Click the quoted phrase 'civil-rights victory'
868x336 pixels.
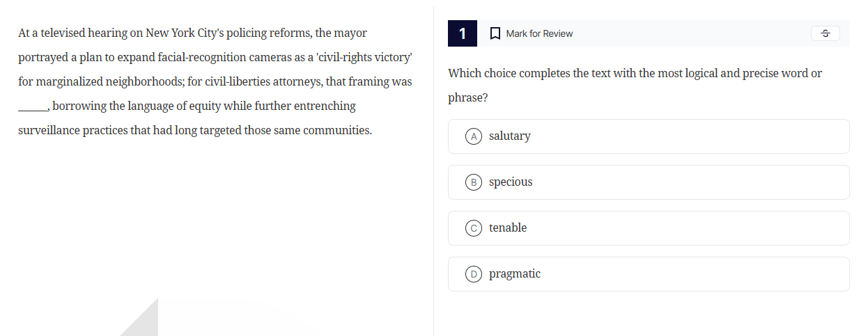pos(364,57)
